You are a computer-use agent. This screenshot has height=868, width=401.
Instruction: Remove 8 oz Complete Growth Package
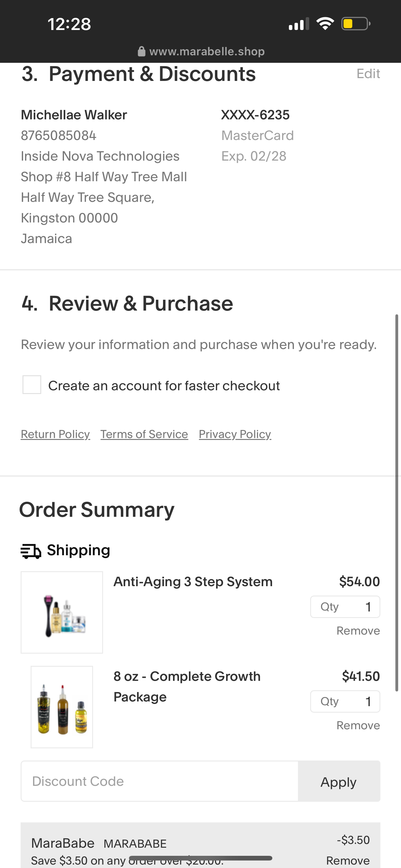click(358, 726)
